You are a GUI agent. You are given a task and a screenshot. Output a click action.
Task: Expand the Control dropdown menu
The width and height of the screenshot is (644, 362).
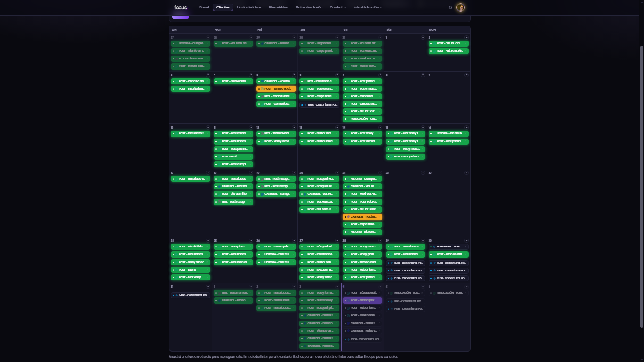click(338, 8)
